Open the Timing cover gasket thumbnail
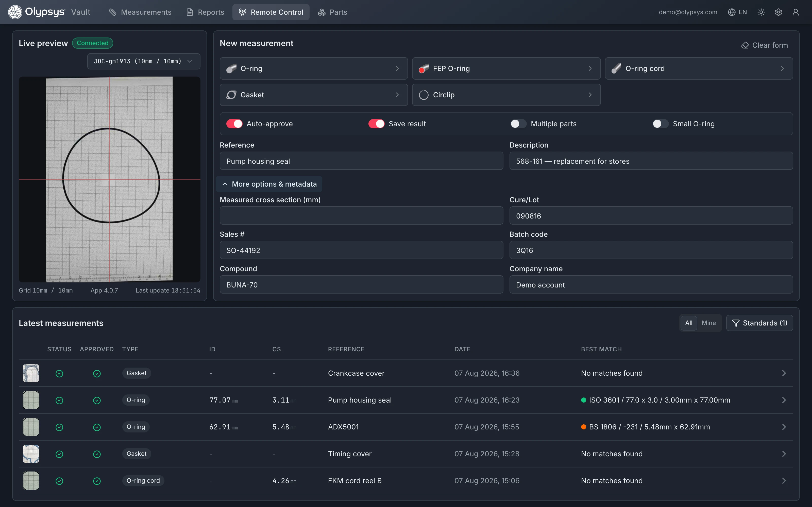The height and width of the screenshot is (507, 812). pyautogui.click(x=31, y=454)
